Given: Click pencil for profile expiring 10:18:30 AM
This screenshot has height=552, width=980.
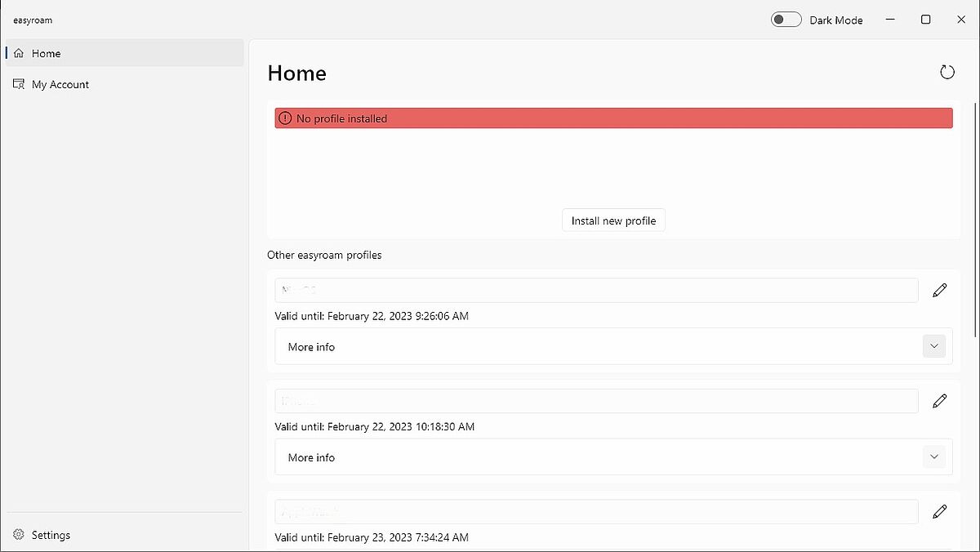Looking at the screenshot, I should pos(940,401).
